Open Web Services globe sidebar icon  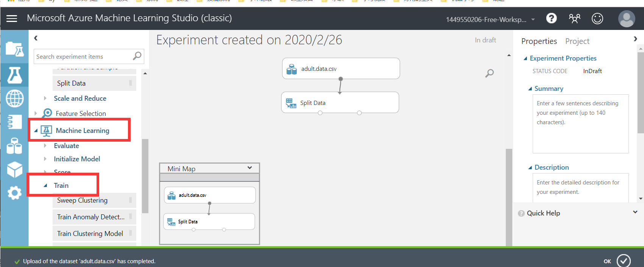14,98
